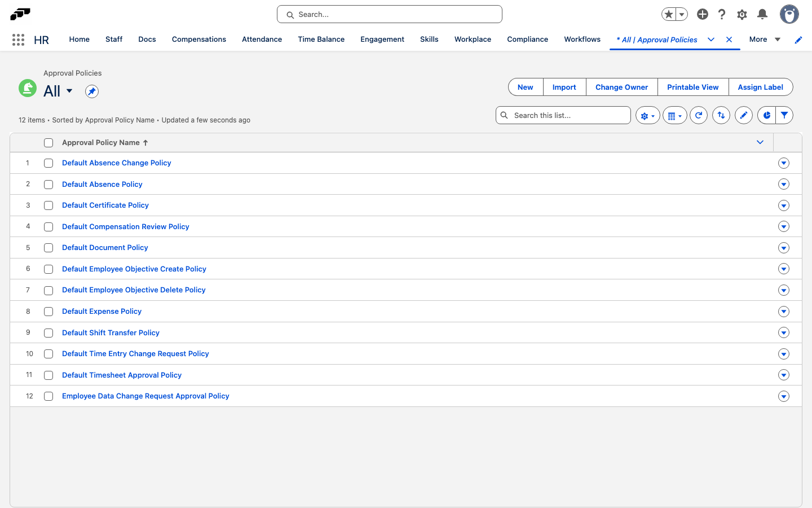The width and height of the screenshot is (812, 508).
Task: Open the Help question mark icon
Action: pyautogui.click(x=722, y=14)
